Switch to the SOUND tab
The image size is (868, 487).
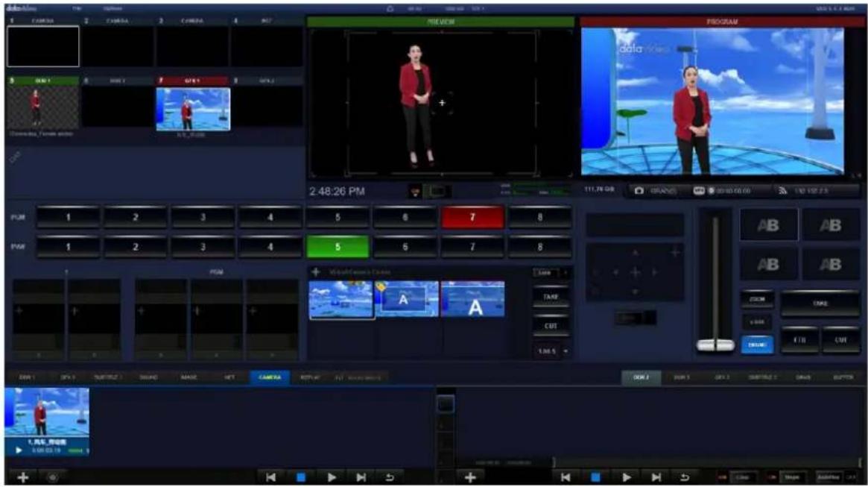point(148,377)
